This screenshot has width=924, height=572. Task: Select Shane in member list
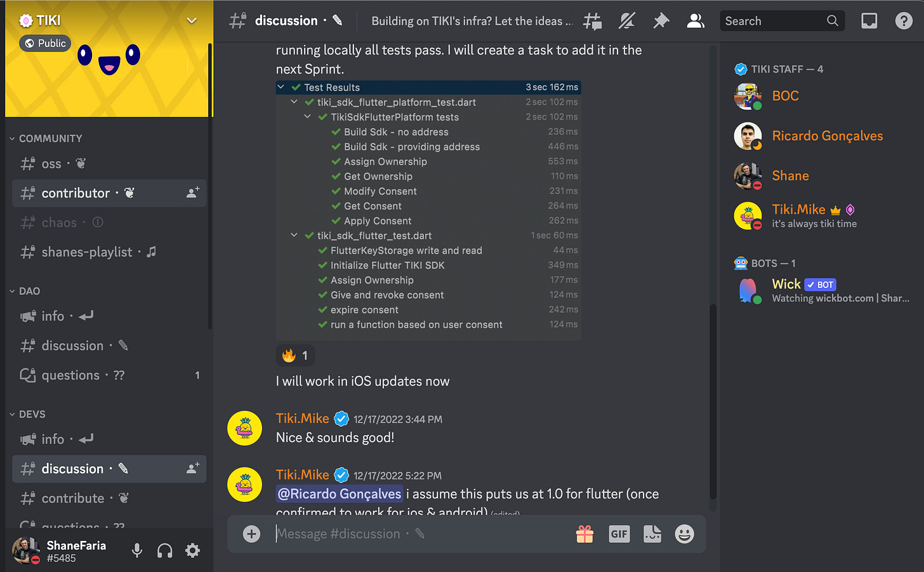click(x=821, y=176)
